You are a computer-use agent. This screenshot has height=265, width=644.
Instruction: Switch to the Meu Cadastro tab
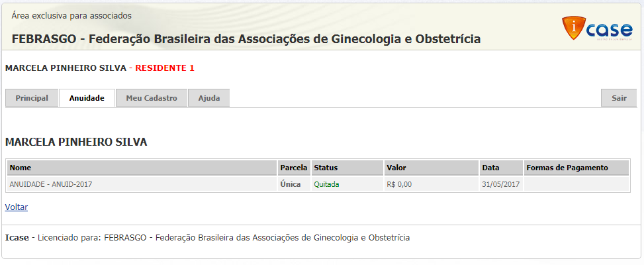[x=152, y=98]
